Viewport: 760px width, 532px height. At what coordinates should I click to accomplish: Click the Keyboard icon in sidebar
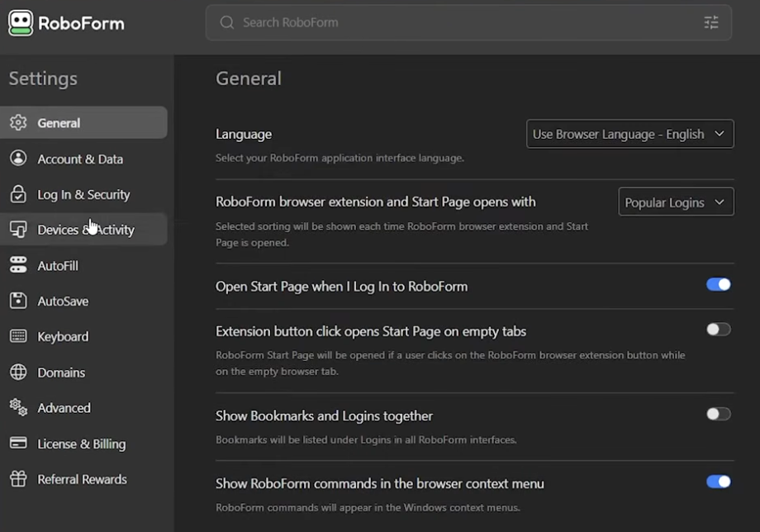[18, 336]
